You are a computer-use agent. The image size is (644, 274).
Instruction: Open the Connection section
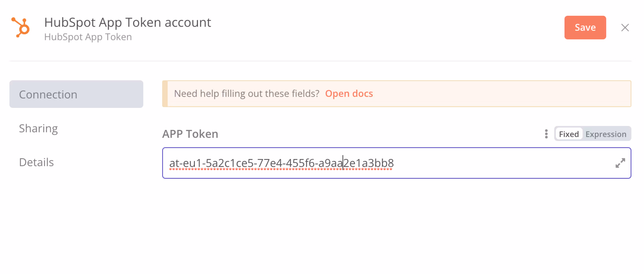point(76,94)
